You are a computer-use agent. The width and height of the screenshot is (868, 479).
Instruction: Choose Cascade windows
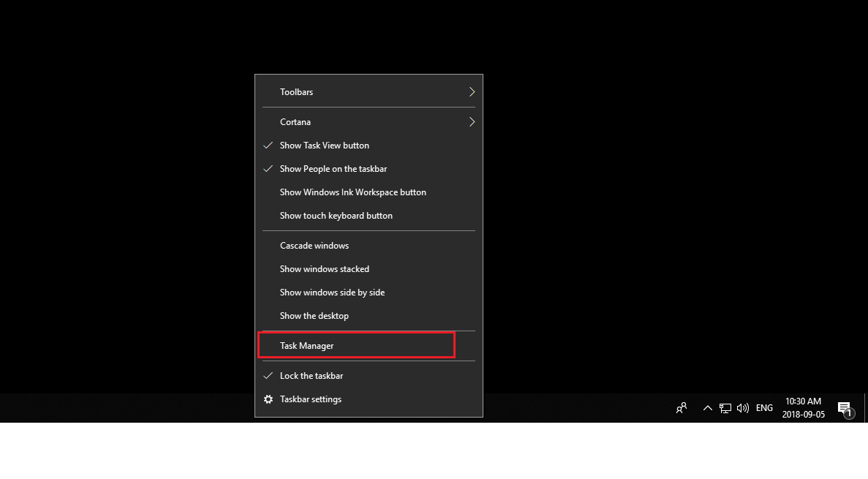(x=369, y=246)
